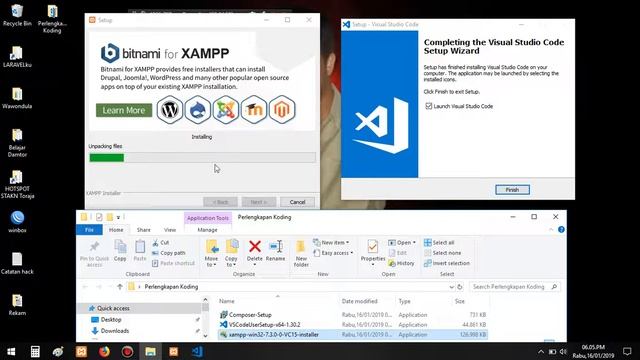Refresh the Explorer address bar
Image resolution: width=640 pixels, height=360 pixels.
click(x=460, y=287)
